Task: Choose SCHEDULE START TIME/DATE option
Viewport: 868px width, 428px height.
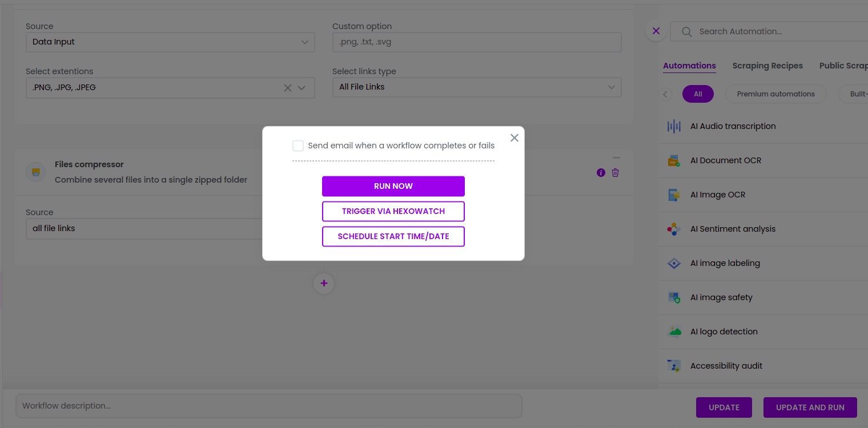Action: click(x=393, y=236)
